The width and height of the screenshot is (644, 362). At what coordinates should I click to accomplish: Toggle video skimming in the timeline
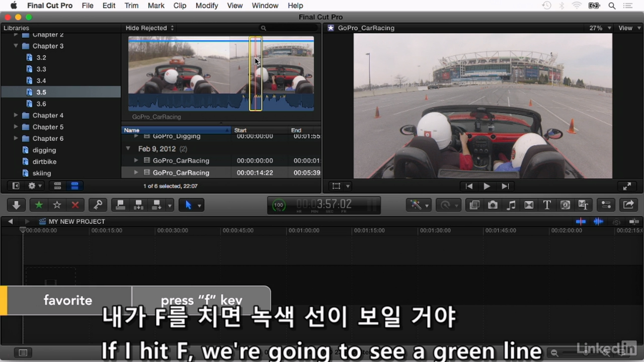581,221
